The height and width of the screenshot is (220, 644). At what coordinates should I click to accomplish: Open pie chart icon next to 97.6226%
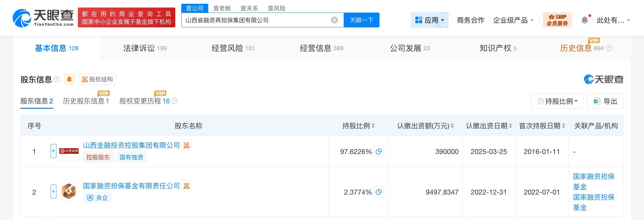(x=379, y=151)
